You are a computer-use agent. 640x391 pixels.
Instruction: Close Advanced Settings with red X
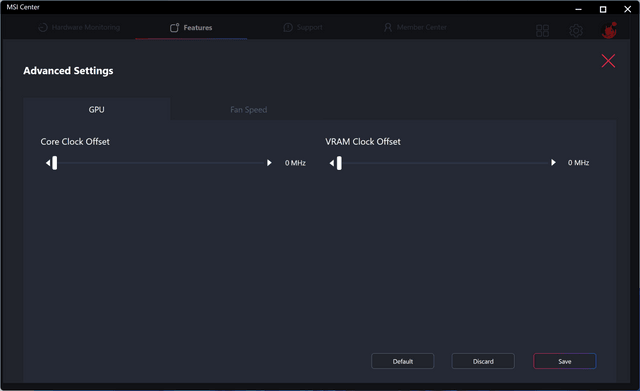608,61
